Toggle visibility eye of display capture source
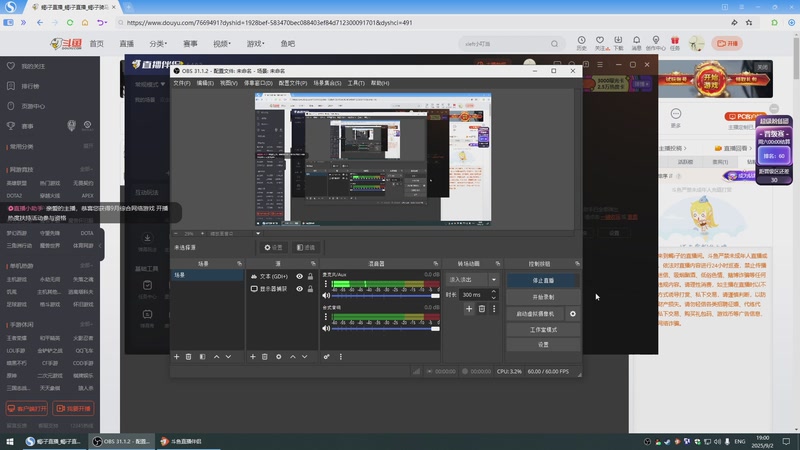 (299, 289)
